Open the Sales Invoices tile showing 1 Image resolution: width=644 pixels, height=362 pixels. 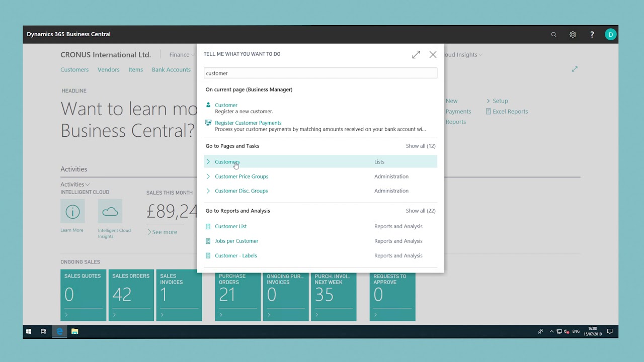pos(179,295)
